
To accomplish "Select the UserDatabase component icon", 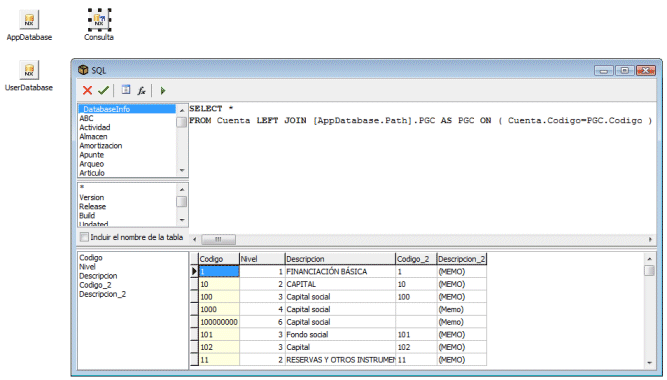I will pyautogui.click(x=29, y=70).
